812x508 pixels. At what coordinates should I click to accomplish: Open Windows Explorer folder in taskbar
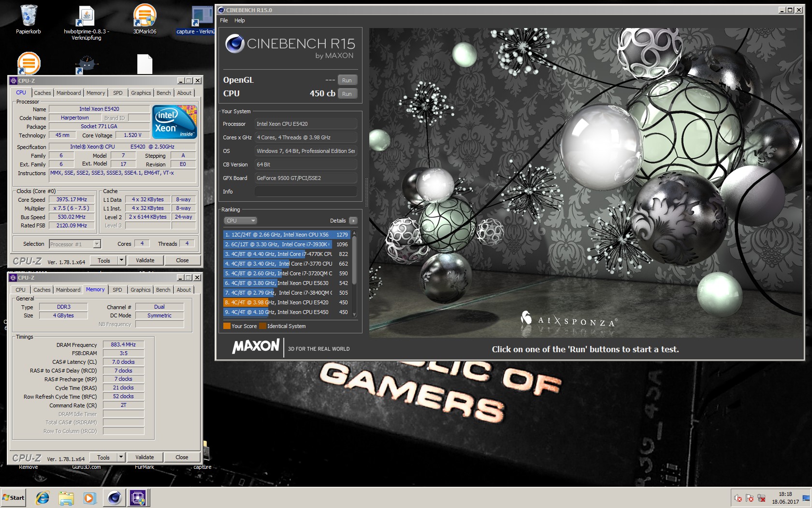click(66, 497)
